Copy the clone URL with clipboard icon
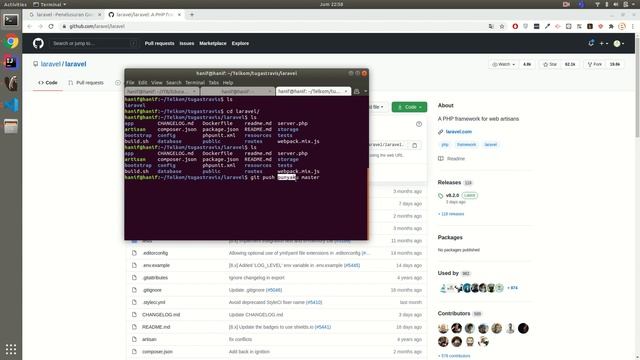The width and height of the screenshot is (640, 360). [x=415, y=145]
